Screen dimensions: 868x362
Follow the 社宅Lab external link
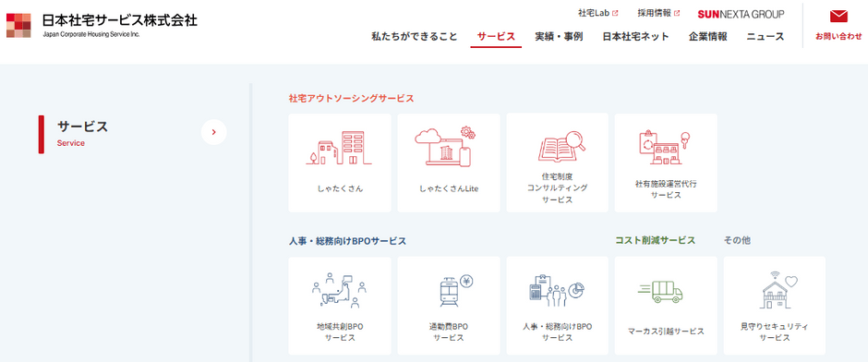point(597,13)
